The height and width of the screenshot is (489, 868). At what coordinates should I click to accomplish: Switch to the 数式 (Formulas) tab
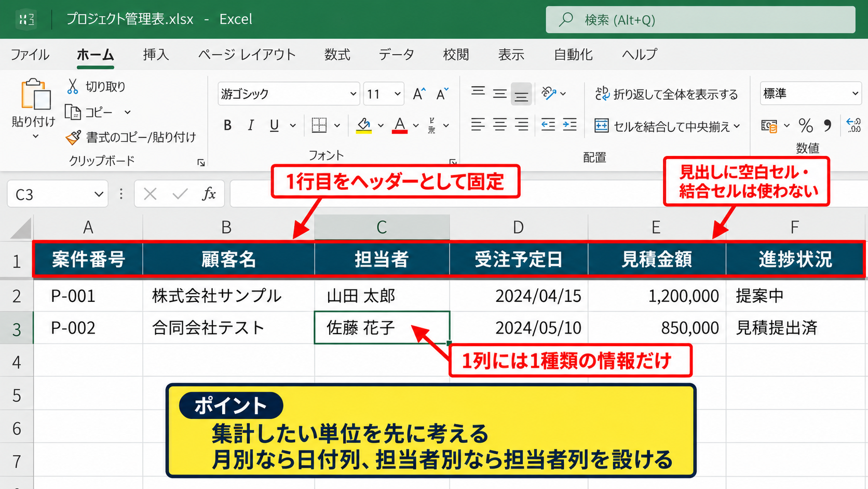point(337,55)
